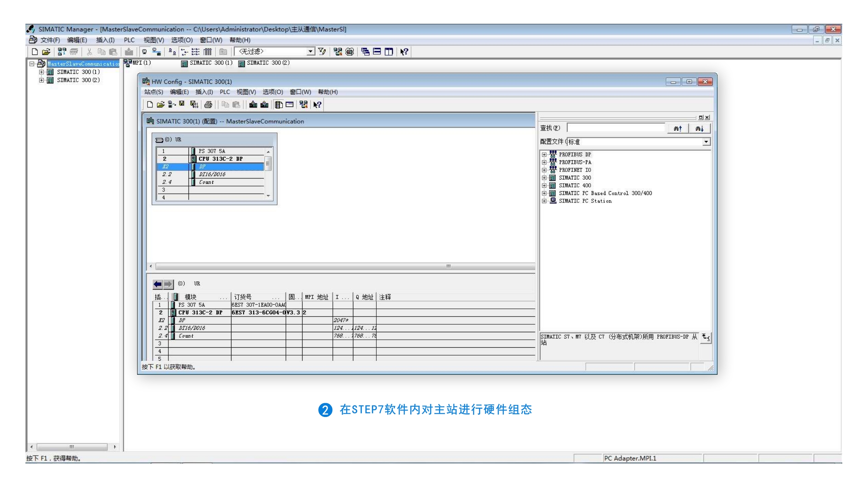Image resolution: width=868 pixels, height=488 pixels.
Task: Click Open Project icon in SIMATIC Manager toolbar
Action: [46, 52]
